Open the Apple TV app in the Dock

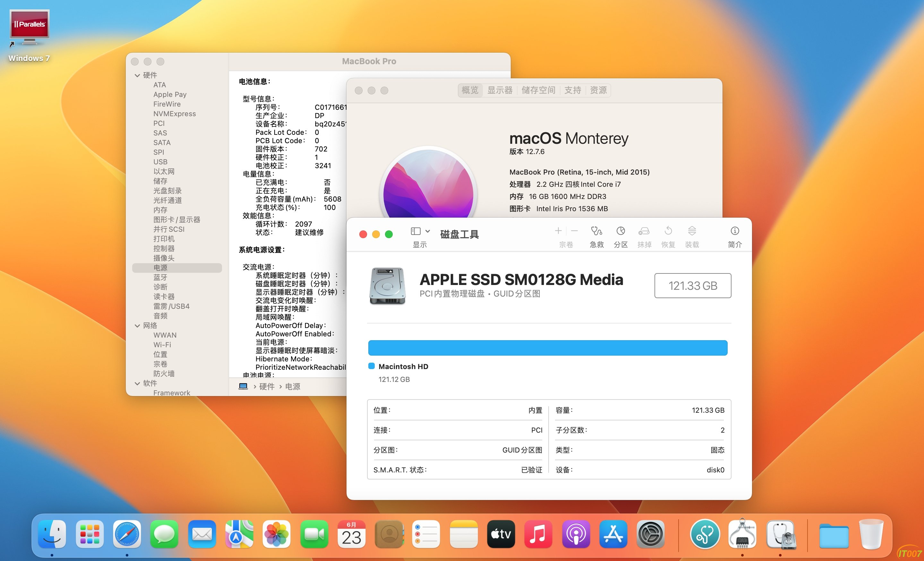click(501, 534)
